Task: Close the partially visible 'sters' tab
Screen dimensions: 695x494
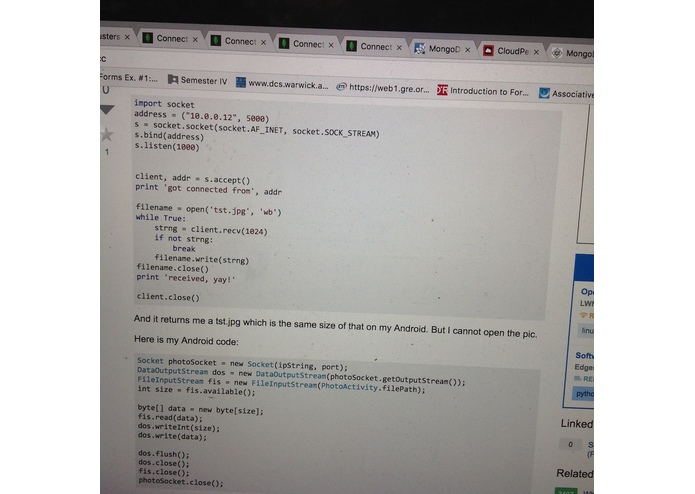Action: click(x=127, y=37)
